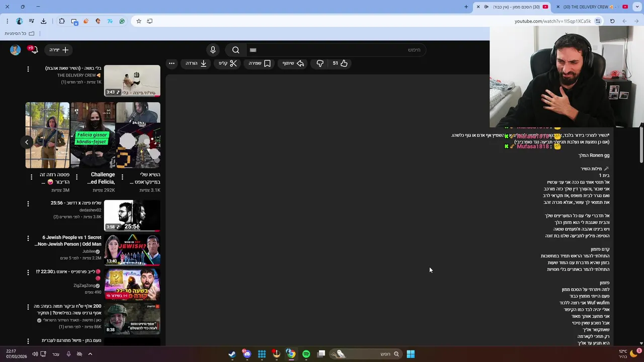
Task: Open the ZigZagZong live Fortnite thumbnail
Action: (132, 284)
